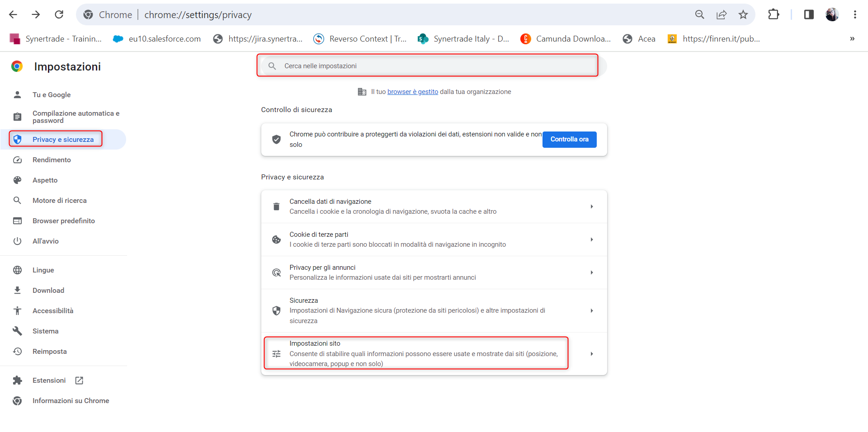The width and height of the screenshot is (868, 432).
Task: Click the browser reload icon
Action: tap(59, 14)
